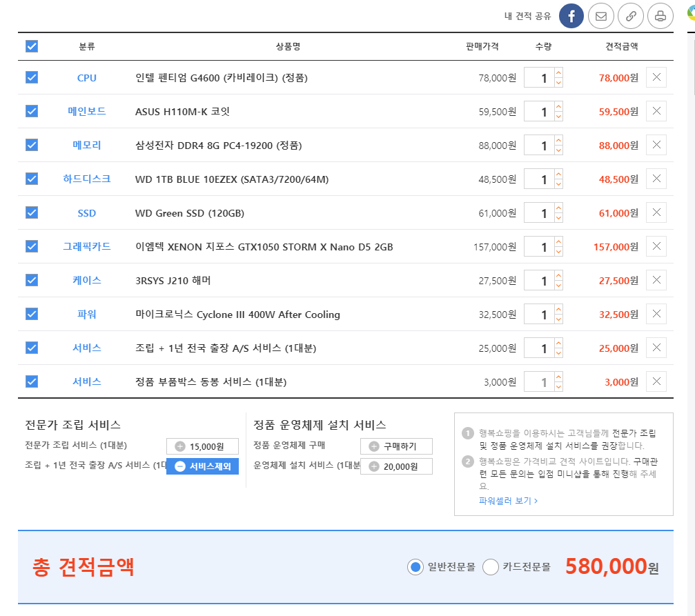Image resolution: width=695 pixels, height=616 pixels.
Task: Increase 케이스 quantity with up arrow
Action: [558, 276]
